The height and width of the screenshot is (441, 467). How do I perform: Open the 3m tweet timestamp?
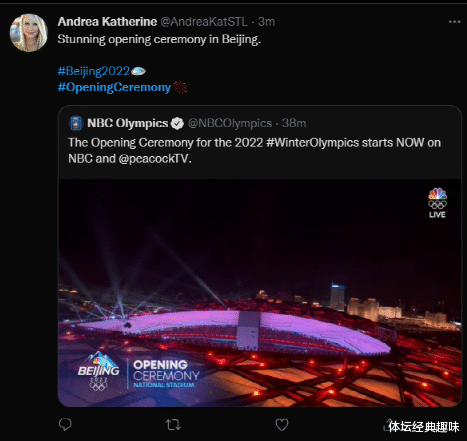point(266,22)
